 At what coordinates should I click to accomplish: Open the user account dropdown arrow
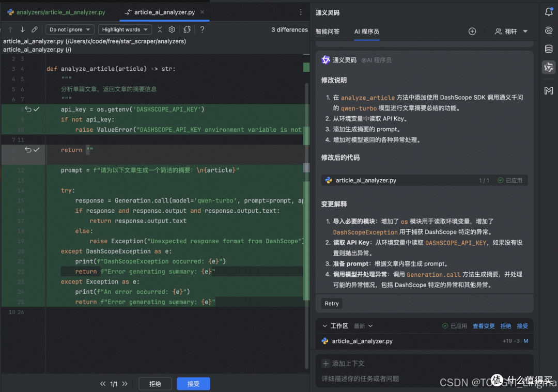click(525, 32)
